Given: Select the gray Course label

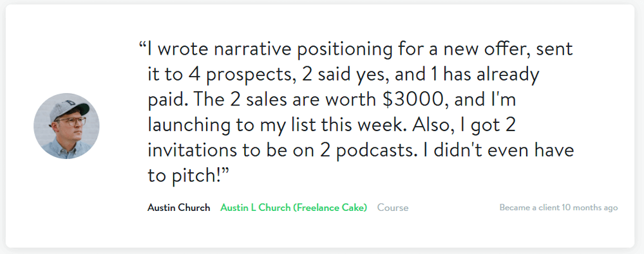Looking at the screenshot, I should tap(393, 208).
